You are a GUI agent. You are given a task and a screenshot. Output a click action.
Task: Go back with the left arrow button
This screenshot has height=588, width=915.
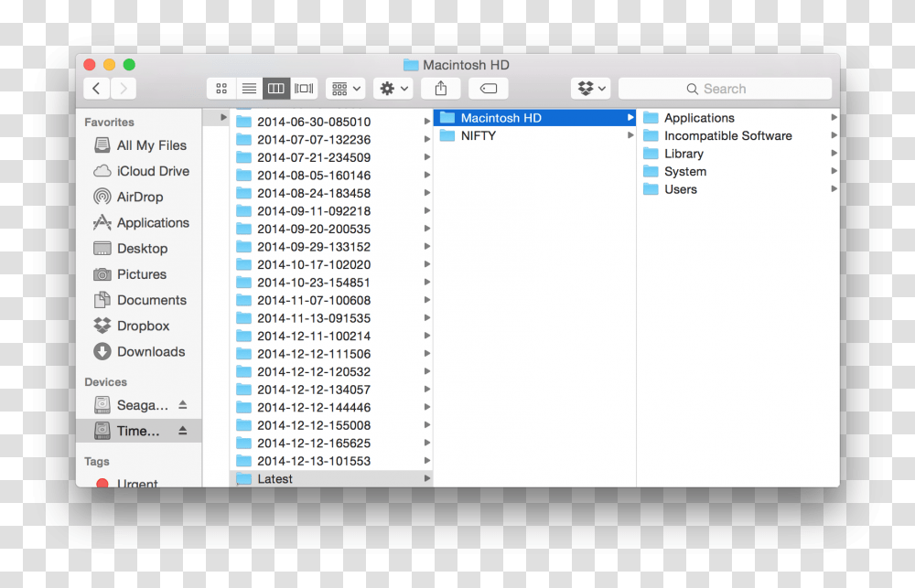97,89
